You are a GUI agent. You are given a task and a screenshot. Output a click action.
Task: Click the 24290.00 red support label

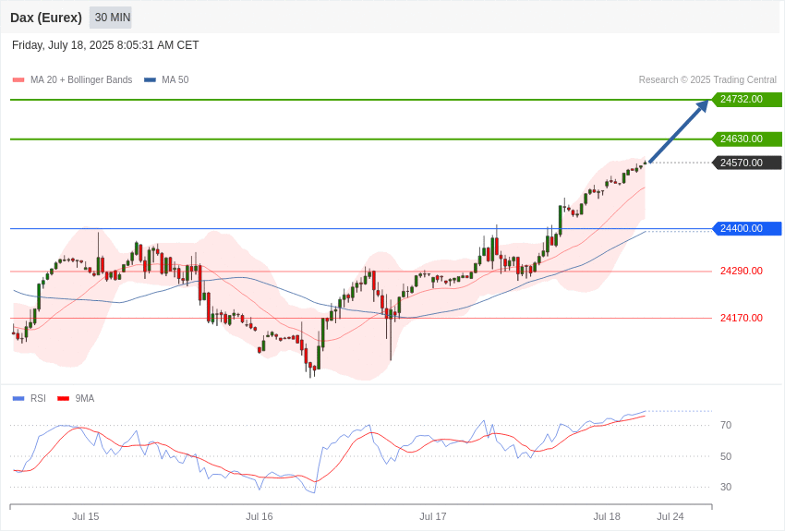point(742,271)
